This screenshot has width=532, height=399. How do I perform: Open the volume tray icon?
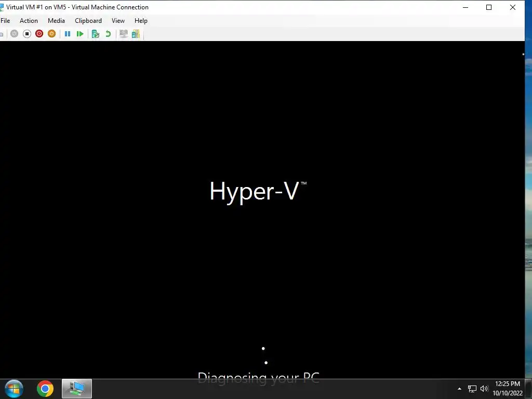(x=484, y=389)
